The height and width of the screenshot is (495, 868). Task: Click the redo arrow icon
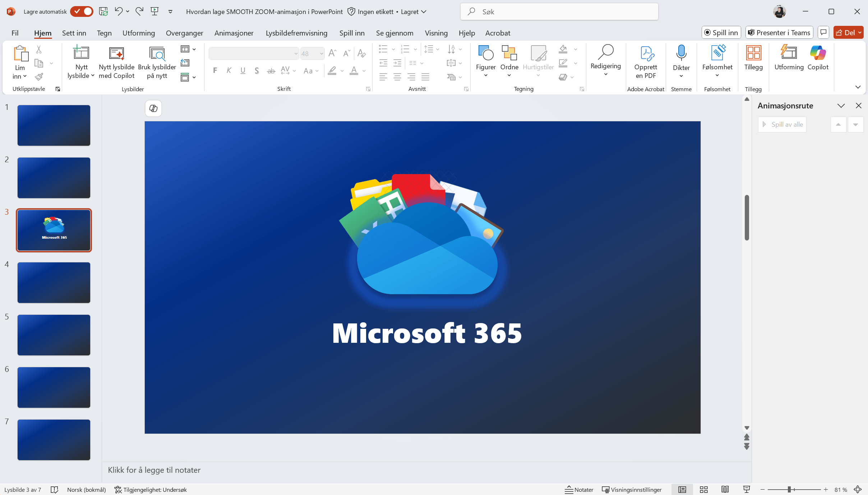point(139,11)
